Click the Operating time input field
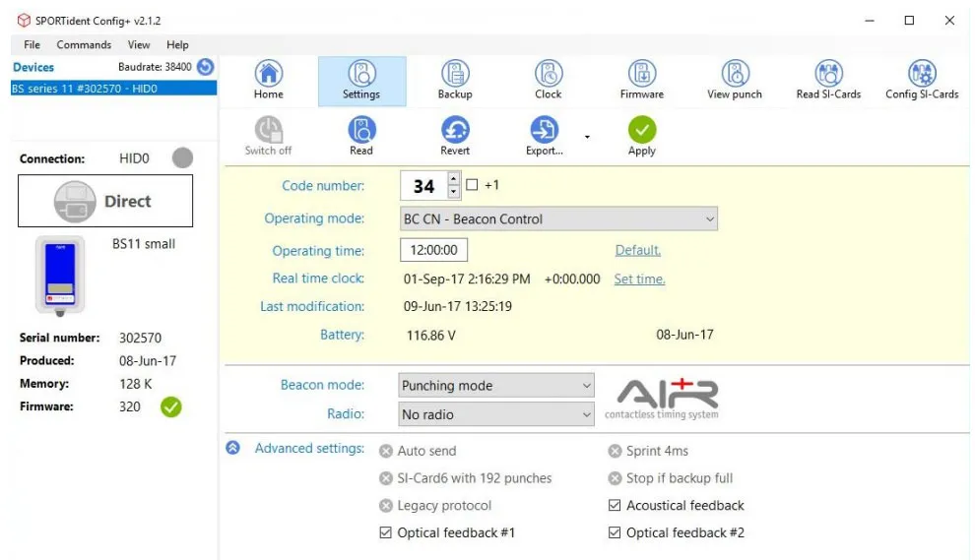The width and height of the screenshot is (975, 560). 433,250
